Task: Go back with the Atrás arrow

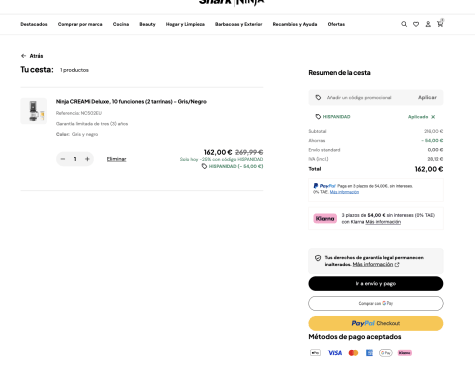Action: click(x=32, y=56)
